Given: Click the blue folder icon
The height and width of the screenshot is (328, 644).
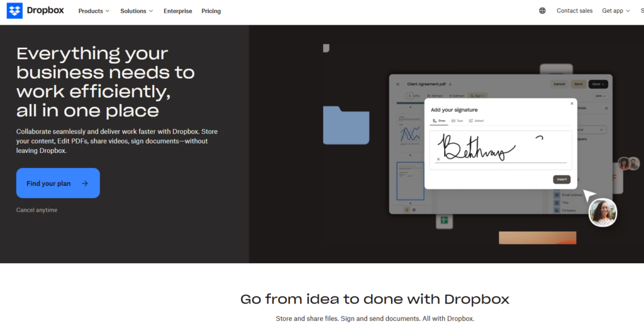Looking at the screenshot, I should [346, 125].
